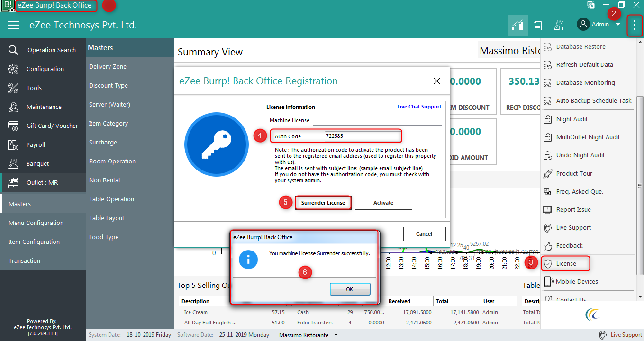Confirm the surrender message with OK
The height and width of the screenshot is (341, 644).
pos(350,289)
